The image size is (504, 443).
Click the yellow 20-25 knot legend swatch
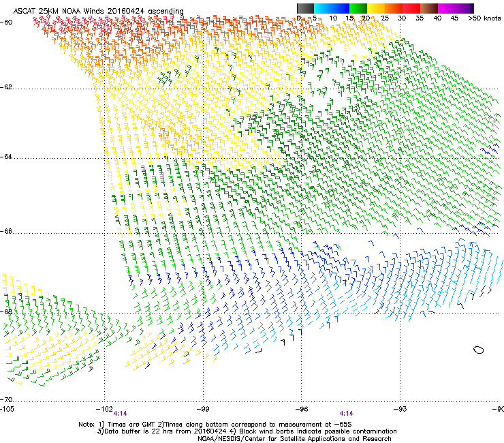tap(376, 8)
